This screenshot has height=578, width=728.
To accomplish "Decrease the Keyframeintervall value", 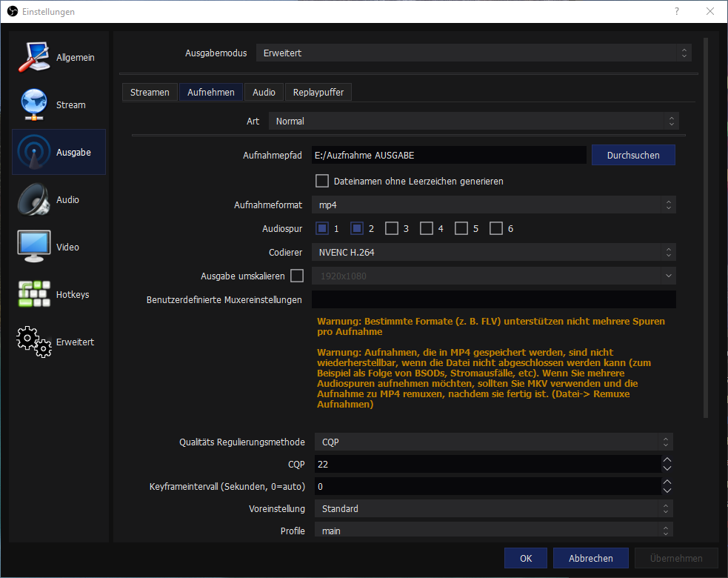I will [667, 491].
